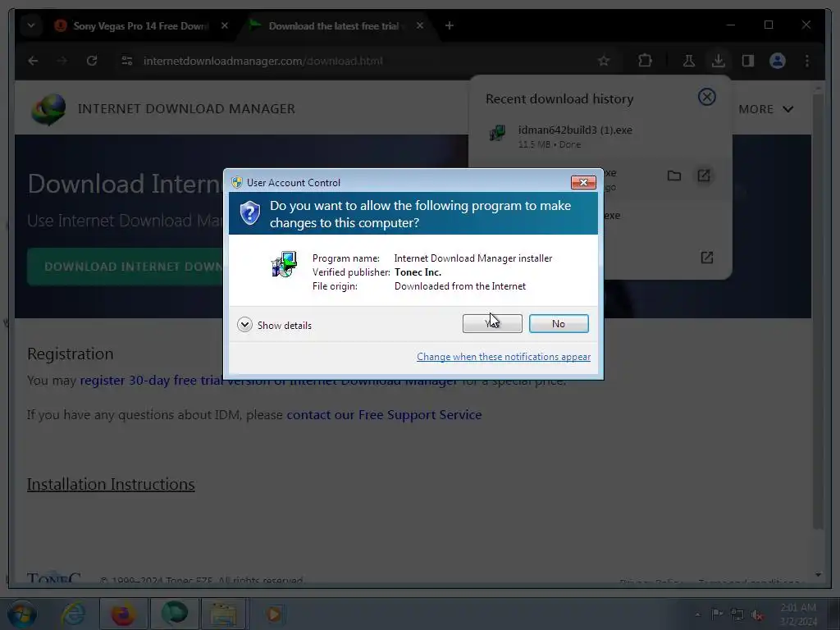840x630 pixels.
Task: Close the Recent download history popup
Action: 706,97
